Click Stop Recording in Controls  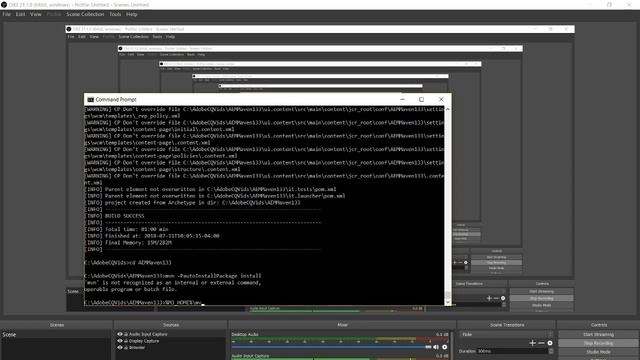coord(598,343)
